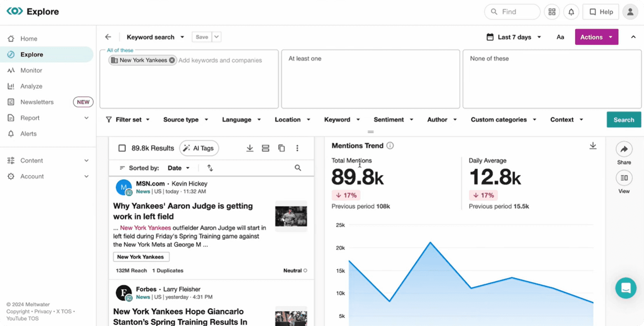The width and height of the screenshot is (644, 326).
Task: Open the X TOS footer link
Action: click(x=64, y=312)
